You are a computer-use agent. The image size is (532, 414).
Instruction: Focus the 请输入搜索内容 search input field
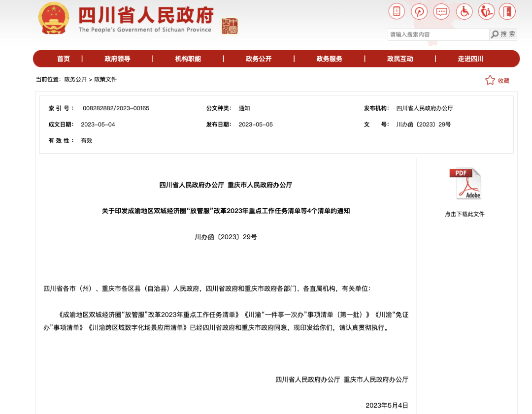click(x=438, y=34)
